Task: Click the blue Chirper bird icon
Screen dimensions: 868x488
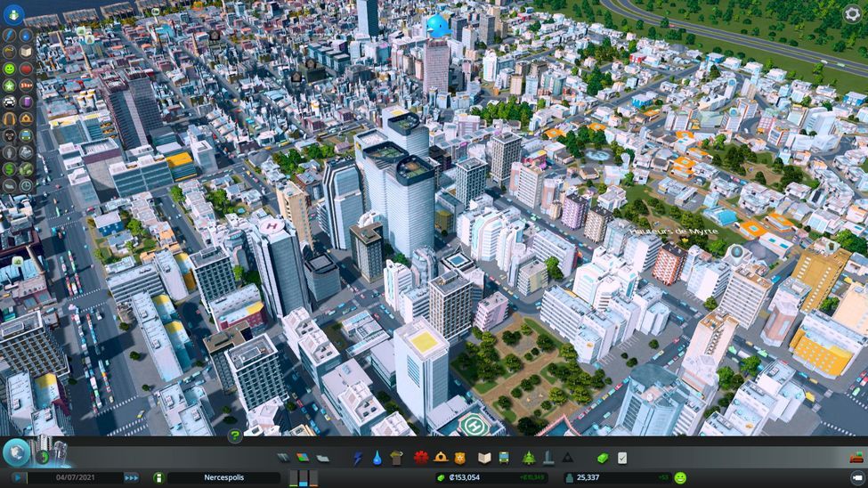Action: pyautogui.click(x=438, y=26)
